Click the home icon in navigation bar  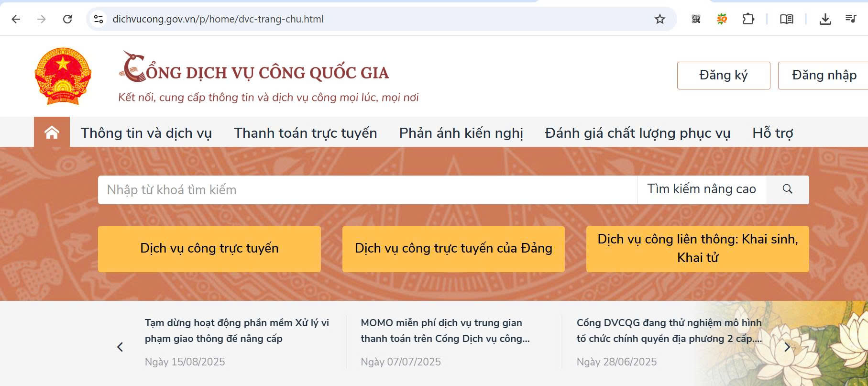tap(52, 132)
